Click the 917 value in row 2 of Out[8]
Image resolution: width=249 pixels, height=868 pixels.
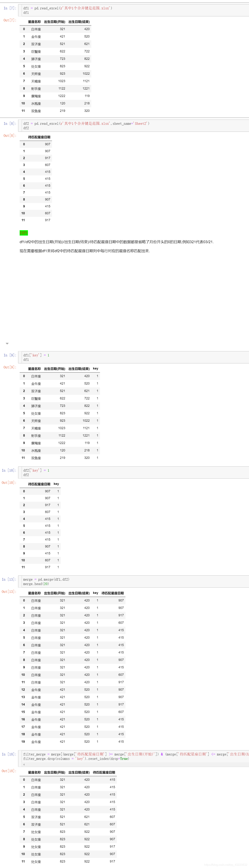[48, 158]
